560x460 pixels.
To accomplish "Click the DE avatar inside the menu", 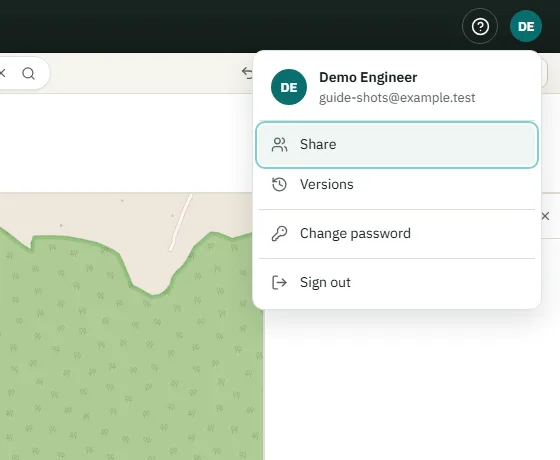I will [289, 87].
